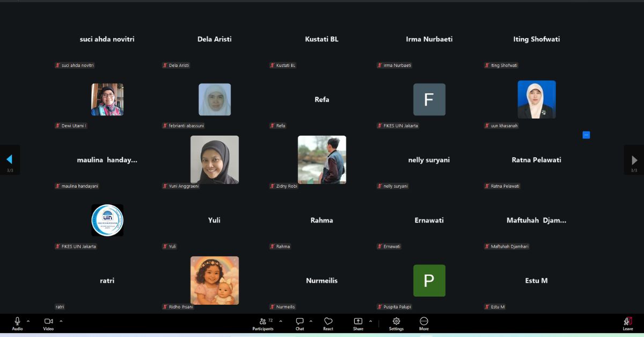The height and width of the screenshot is (337, 644).
Task: Go to next gallery page arrow
Action: (x=634, y=160)
